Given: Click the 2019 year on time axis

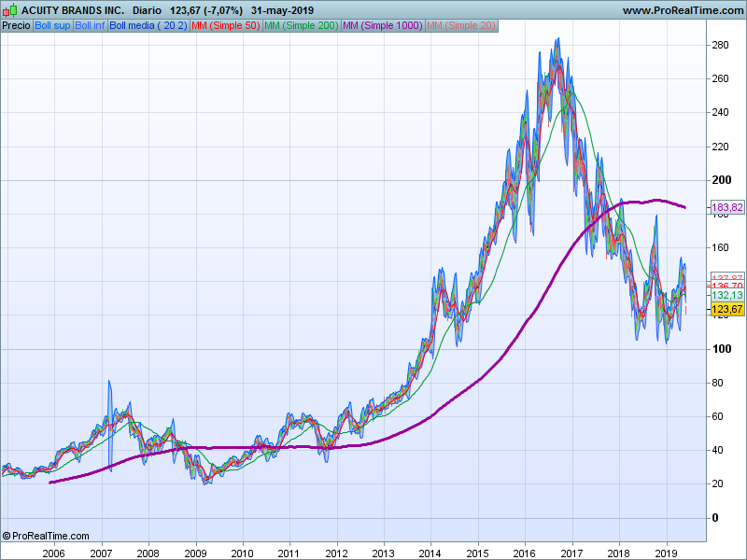Looking at the screenshot, I should coord(666,553).
